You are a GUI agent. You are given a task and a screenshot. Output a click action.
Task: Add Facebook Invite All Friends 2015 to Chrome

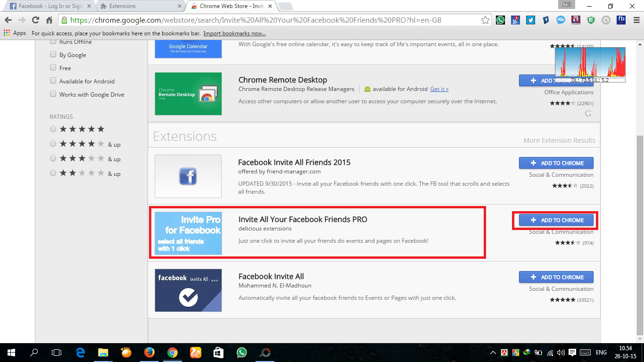pyautogui.click(x=556, y=163)
